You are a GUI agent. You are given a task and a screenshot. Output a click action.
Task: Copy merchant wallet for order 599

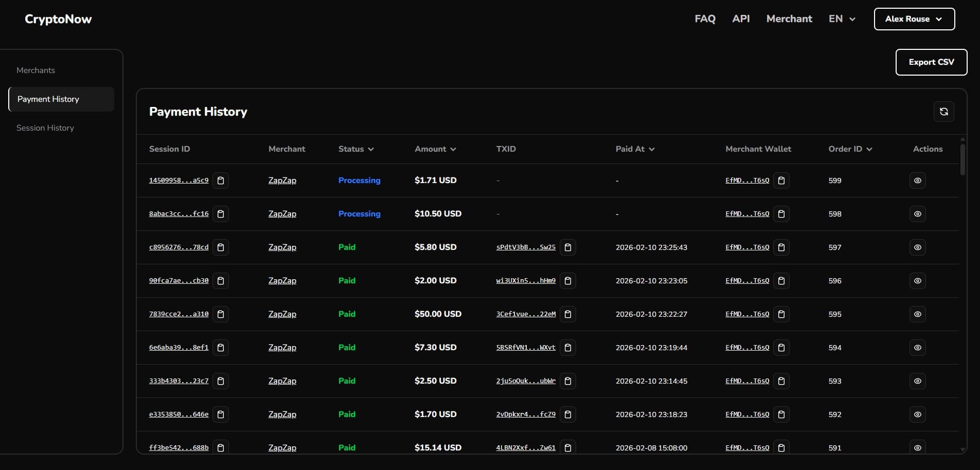pos(781,180)
